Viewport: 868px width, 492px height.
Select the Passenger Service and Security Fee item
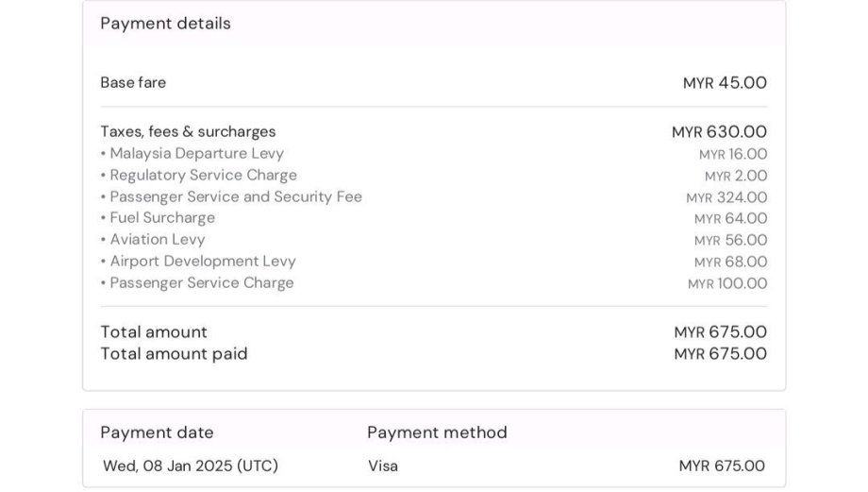236,196
